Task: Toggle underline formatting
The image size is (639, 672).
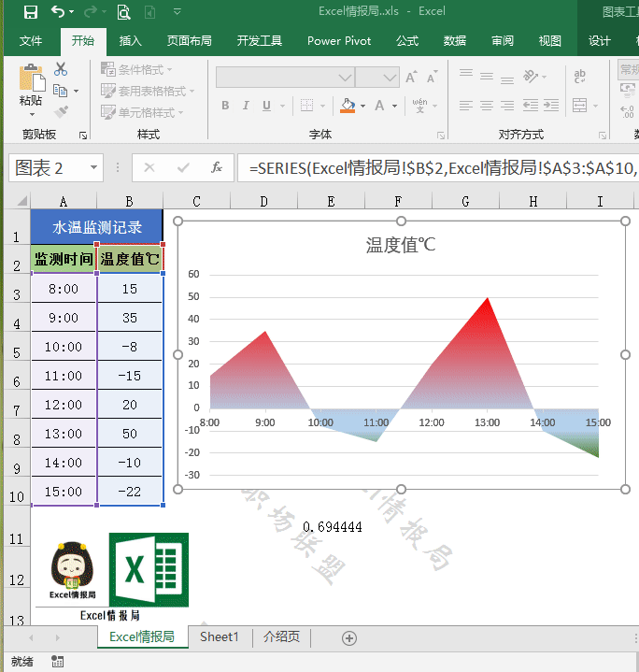Action: (266, 106)
